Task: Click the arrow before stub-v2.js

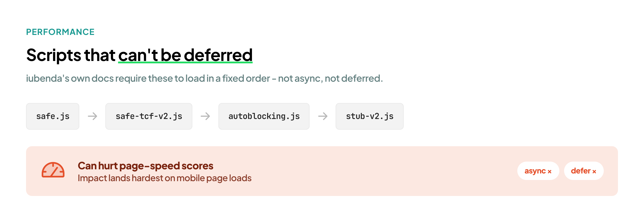Action: coord(323,116)
